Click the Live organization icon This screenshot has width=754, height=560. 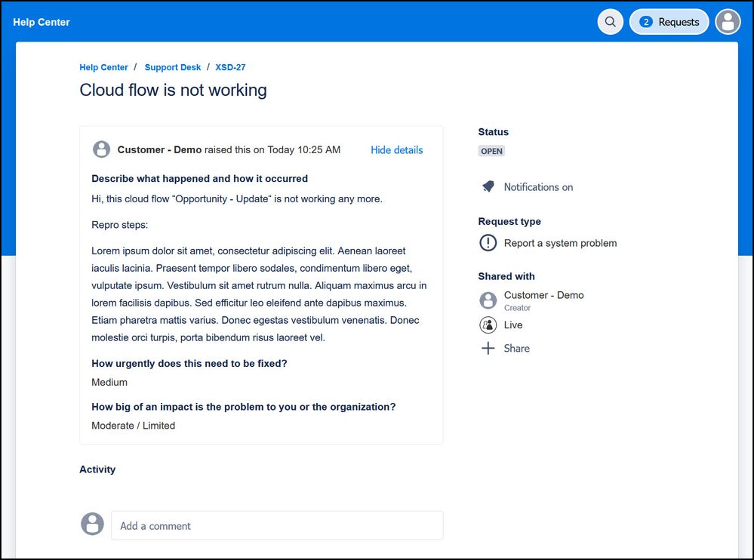point(488,325)
